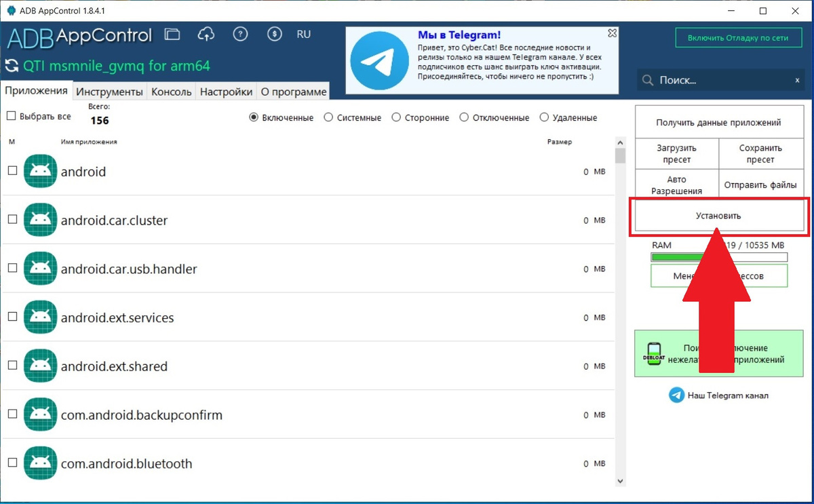
Task: Click the cloud upload icon
Action: coord(206,34)
